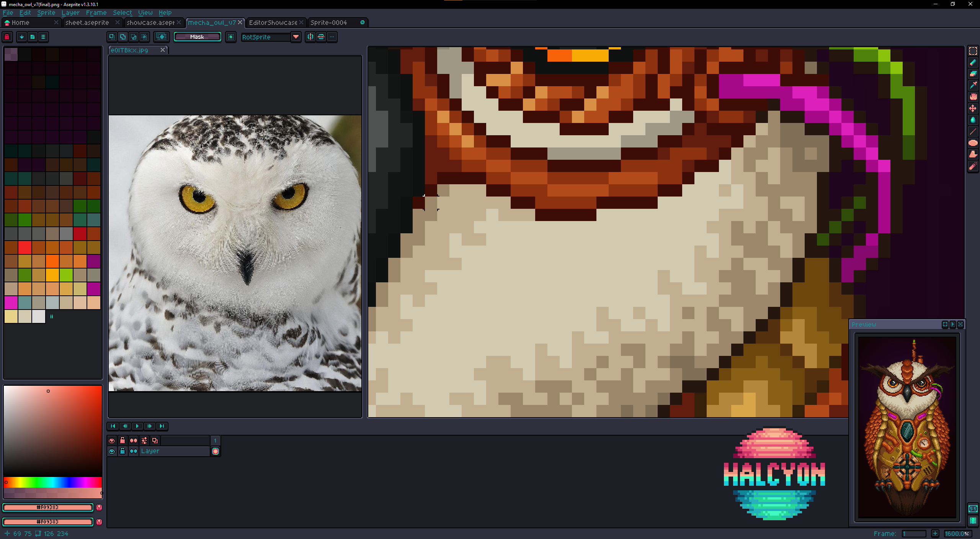The image size is (980, 539).
Task: Select the Paint Bucket tool
Action: pyautogui.click(x=973, y=120)
